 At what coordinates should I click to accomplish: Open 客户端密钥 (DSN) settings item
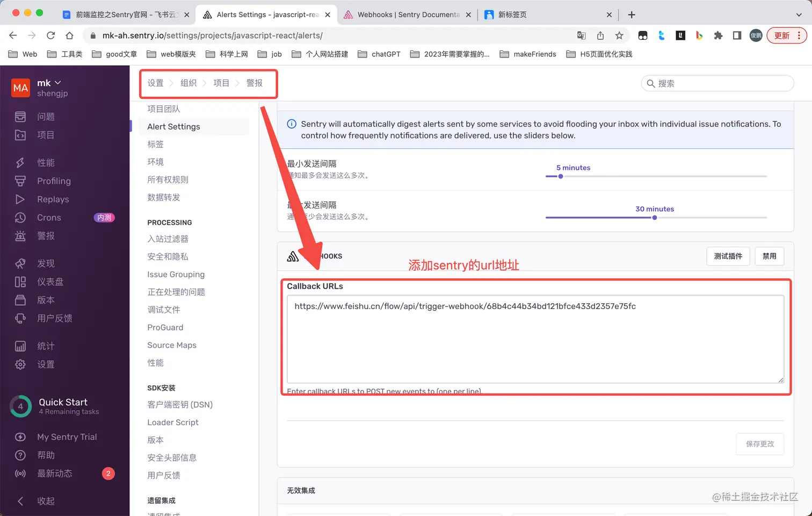pyautogui.click(x=180, y=404)
